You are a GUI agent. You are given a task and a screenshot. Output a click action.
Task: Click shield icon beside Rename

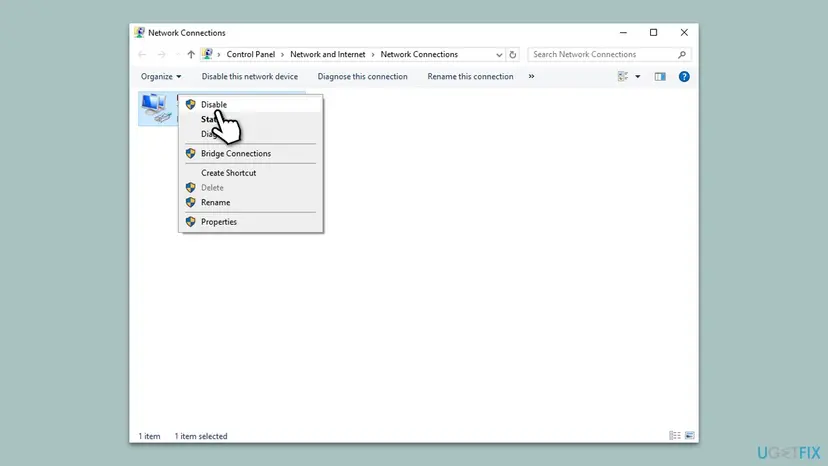(x=191, y=202)
